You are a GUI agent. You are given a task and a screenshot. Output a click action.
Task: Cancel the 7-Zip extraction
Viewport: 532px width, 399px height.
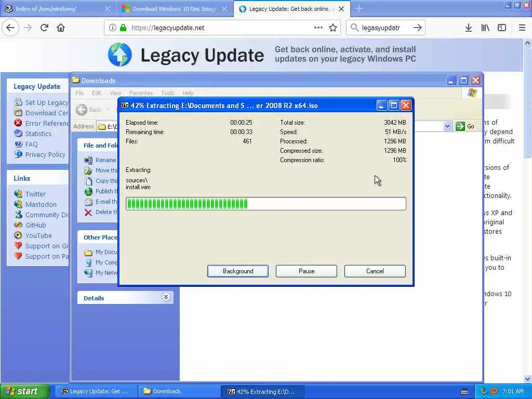point(375,271)
